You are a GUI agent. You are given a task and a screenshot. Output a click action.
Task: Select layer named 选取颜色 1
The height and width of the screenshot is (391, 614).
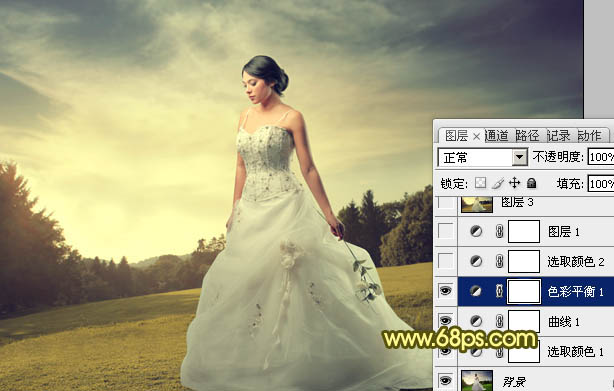point(576,351)
